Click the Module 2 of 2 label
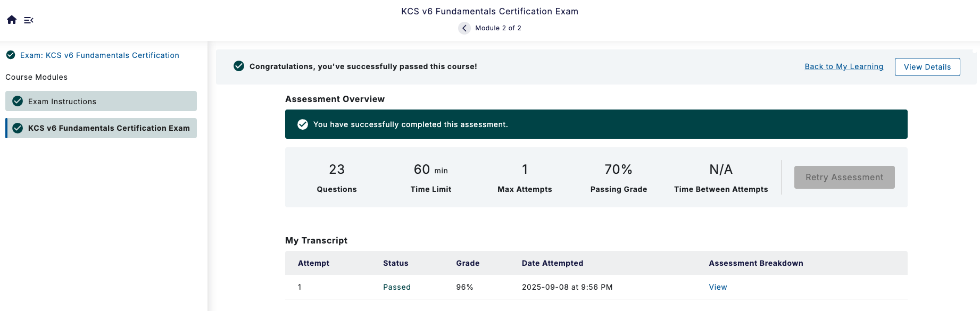 coord(498,28)
